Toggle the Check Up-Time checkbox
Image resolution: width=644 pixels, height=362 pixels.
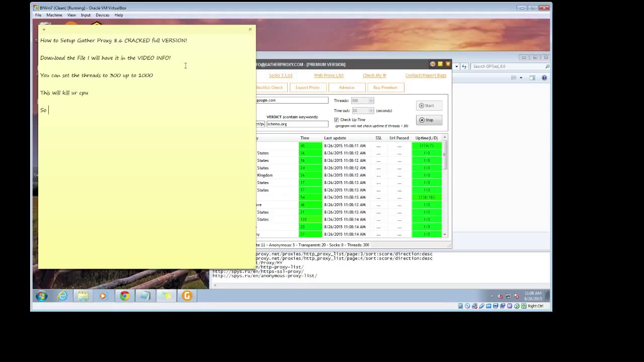[336, 120]
